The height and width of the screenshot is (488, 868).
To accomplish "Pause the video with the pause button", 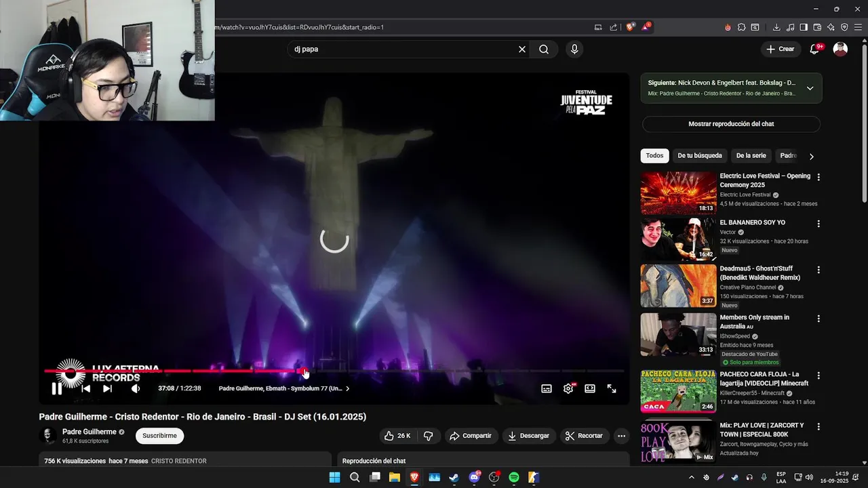I will tap(57, 388).
